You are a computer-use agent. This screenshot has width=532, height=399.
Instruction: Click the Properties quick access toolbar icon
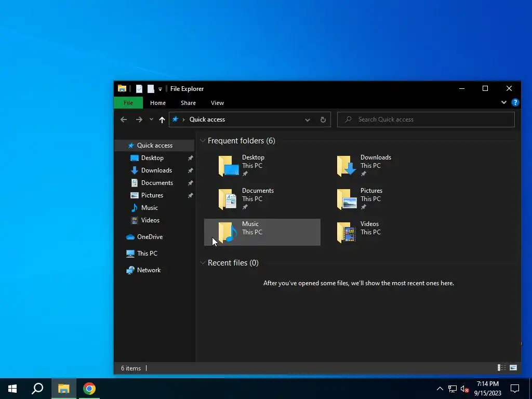point(139,89)
